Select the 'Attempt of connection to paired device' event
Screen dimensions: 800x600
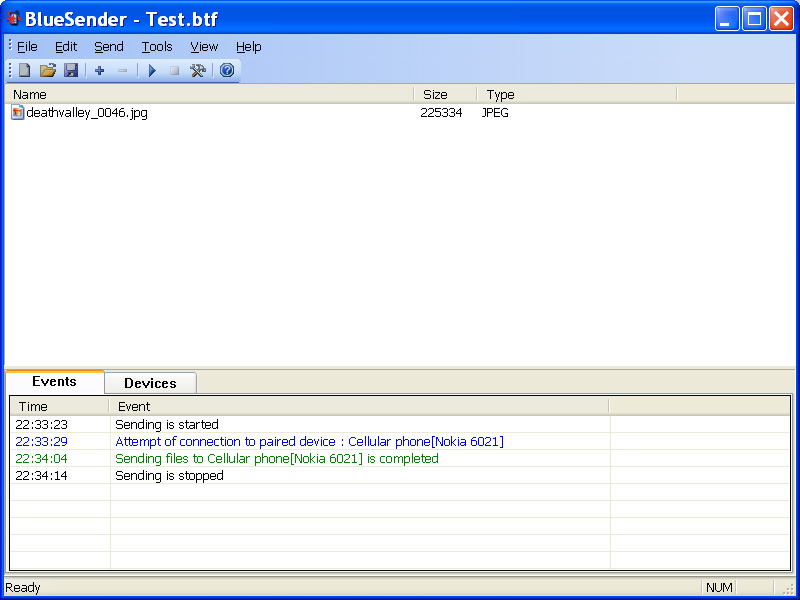309,441
